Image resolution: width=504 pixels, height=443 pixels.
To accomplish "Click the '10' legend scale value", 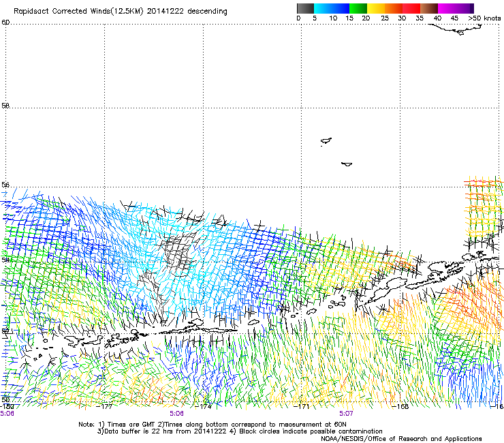I will click(x=333, y=18).
